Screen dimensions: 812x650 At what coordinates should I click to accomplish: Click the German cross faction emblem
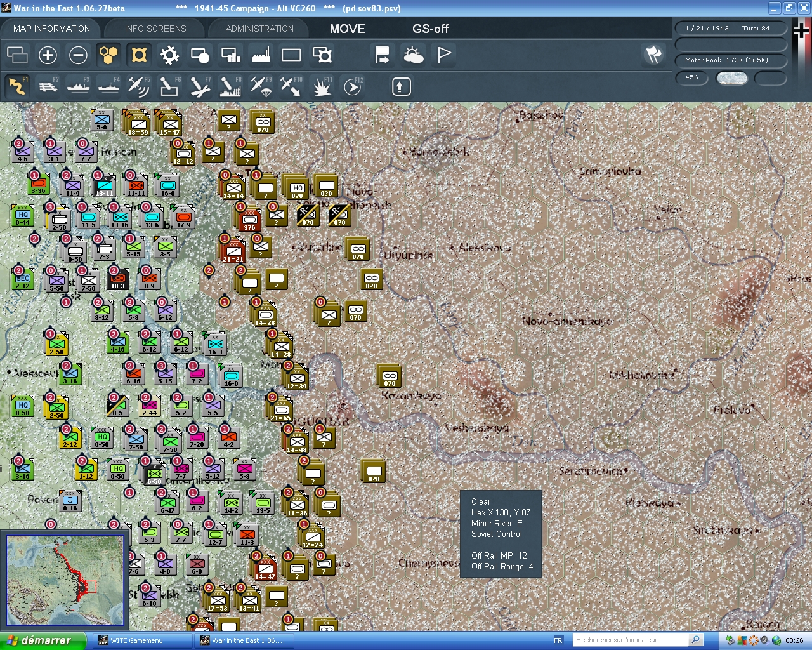coord(802,30)
